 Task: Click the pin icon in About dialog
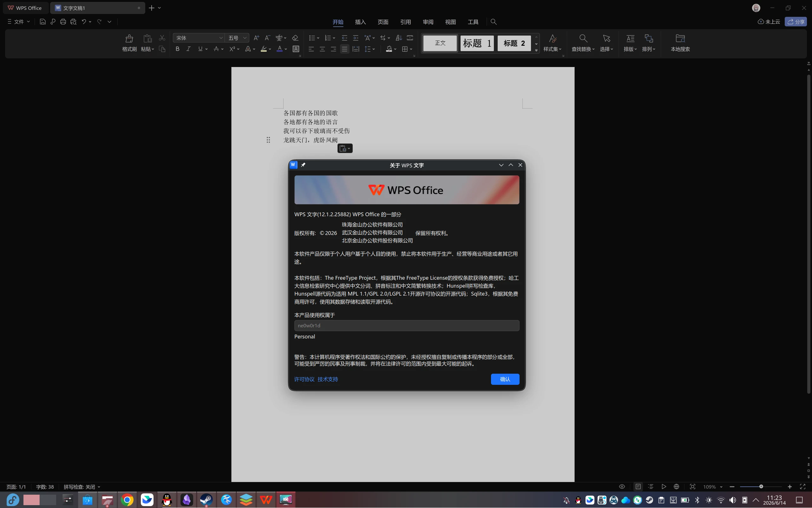pyautogui.click(x=303, y=165)
